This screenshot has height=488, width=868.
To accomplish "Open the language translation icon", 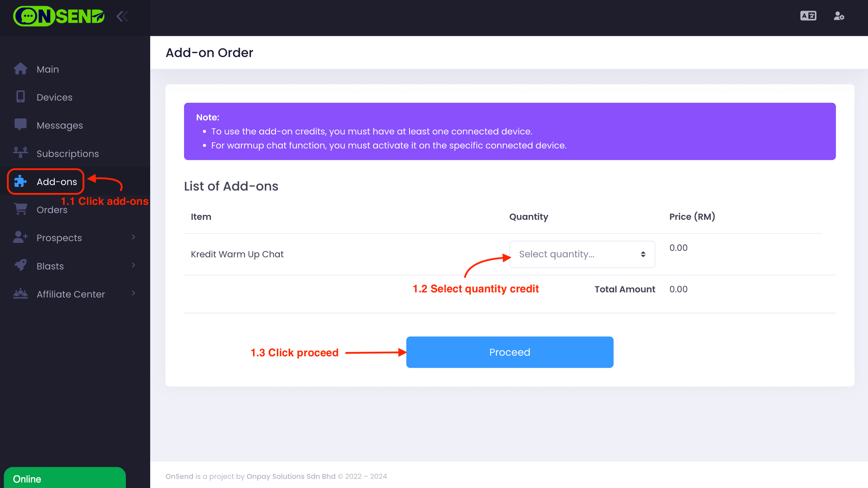I will coord(808,16).
